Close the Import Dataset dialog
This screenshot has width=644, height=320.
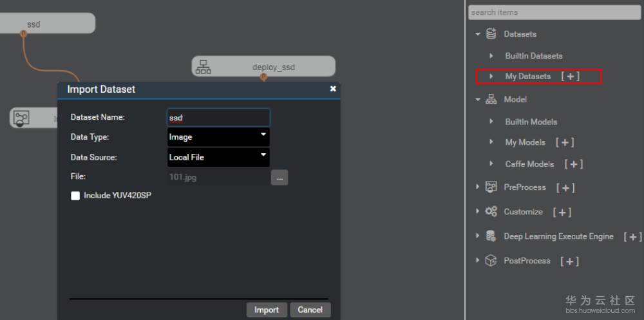(333, 89)
